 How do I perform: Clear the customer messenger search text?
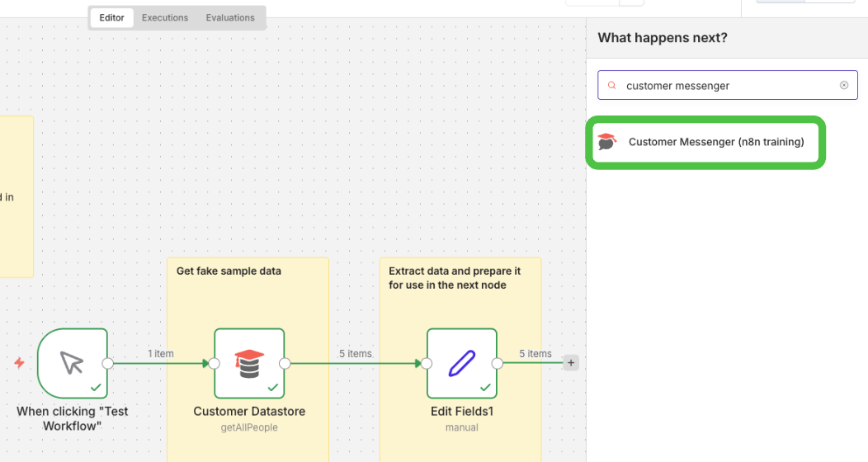843,85
